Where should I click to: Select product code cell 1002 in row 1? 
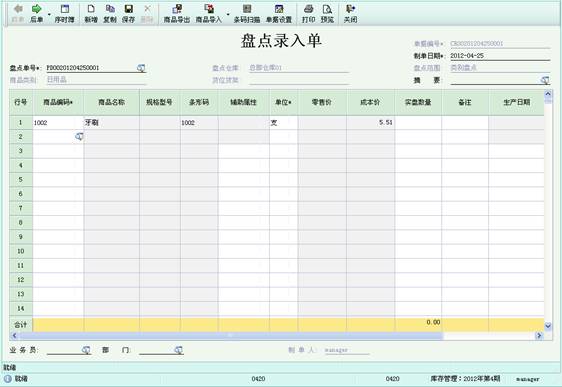[x=58, y=123]
